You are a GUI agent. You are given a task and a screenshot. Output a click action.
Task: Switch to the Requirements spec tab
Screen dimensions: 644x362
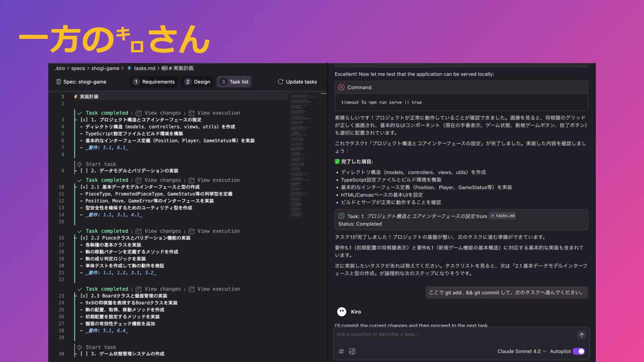click(154, 82)
